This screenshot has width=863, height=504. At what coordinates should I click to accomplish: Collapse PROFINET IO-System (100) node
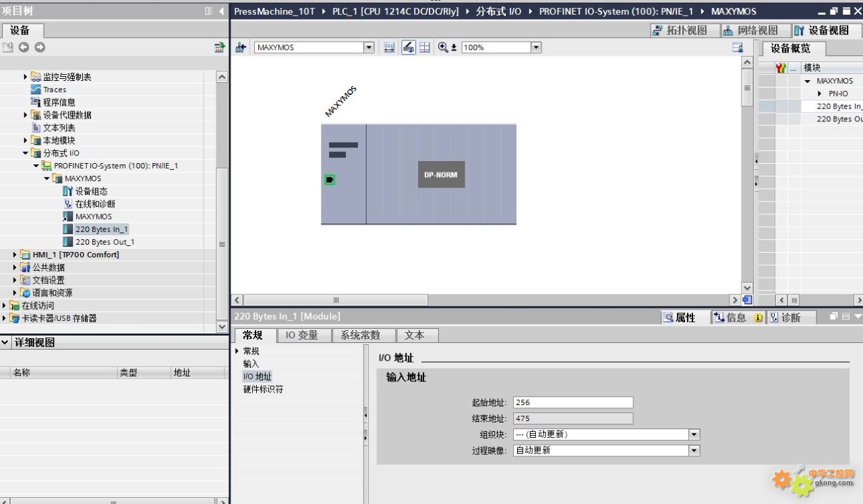click(36, 166)
